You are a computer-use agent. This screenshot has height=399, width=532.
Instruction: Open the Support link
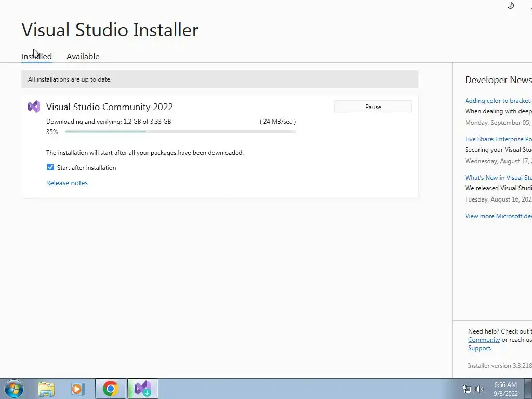(479, 348)
